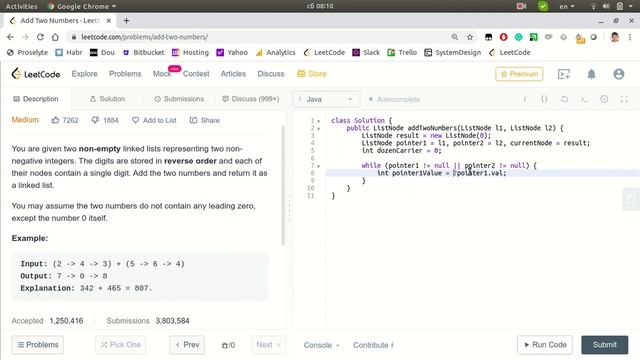Go to browser home page
The height and width of the screenshot is (360, 640).
point(55,37)
